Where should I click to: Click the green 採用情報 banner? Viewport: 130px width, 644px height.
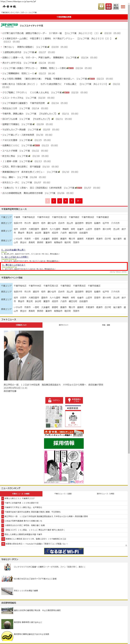(x=64, y=443)
